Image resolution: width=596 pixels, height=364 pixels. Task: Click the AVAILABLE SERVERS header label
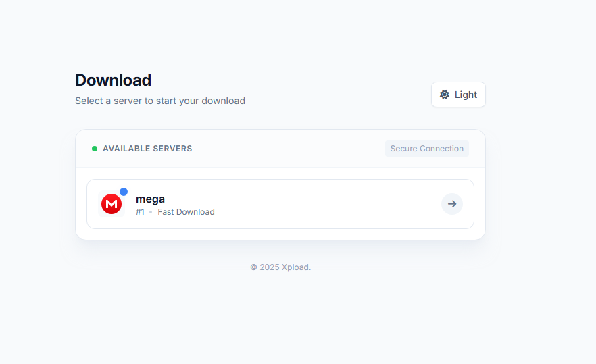click(x=147, y=149)
